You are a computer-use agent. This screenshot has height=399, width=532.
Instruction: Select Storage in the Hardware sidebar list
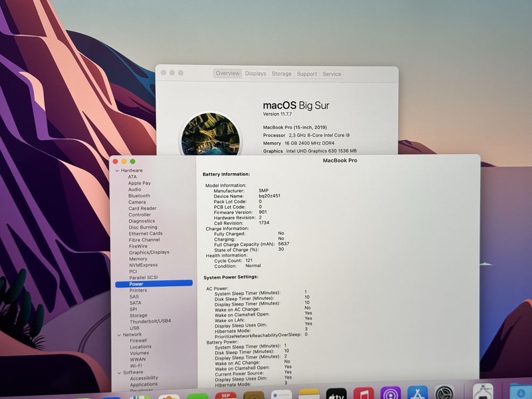click(138, 315)
